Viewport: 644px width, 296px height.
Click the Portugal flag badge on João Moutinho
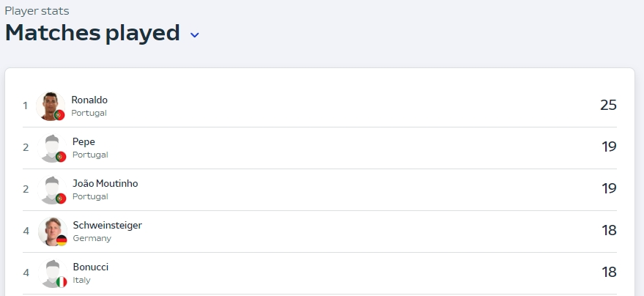point(61,199)
